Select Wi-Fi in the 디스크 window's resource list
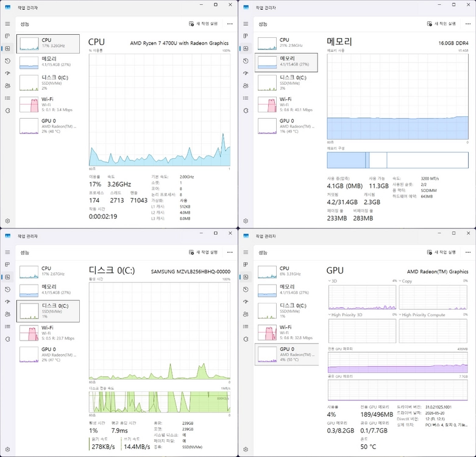The width and height of the screenshot is (476, 457). click(48, 333)
